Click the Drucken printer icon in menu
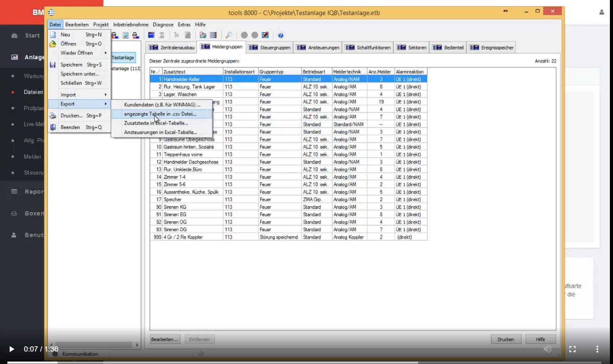 coord(53,116)
